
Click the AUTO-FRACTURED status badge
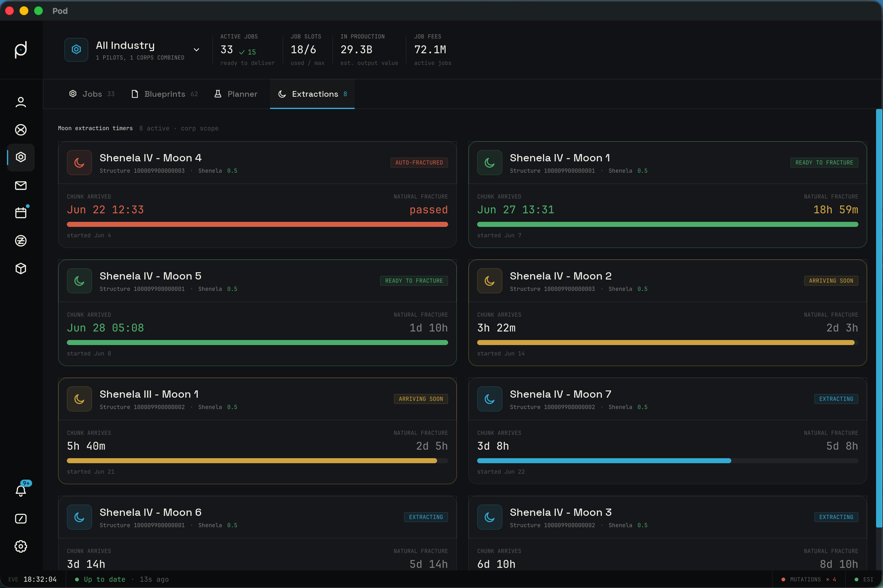[419, 162]
